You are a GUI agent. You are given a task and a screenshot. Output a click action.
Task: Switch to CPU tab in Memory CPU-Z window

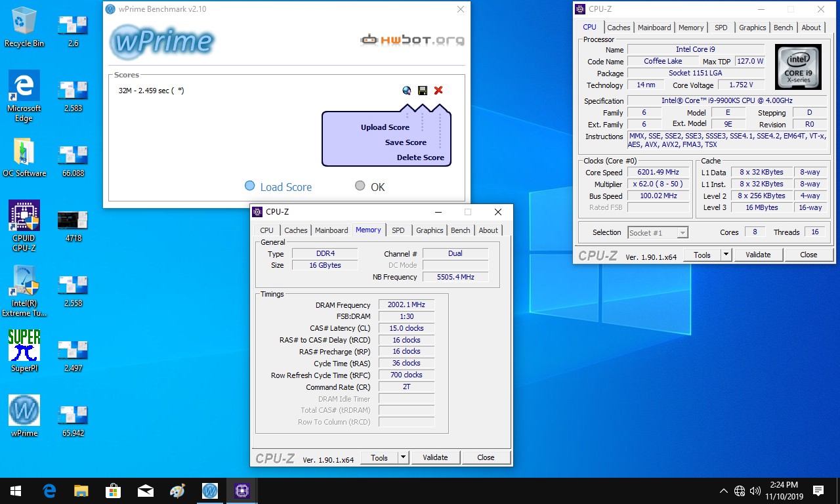[267, 230]
